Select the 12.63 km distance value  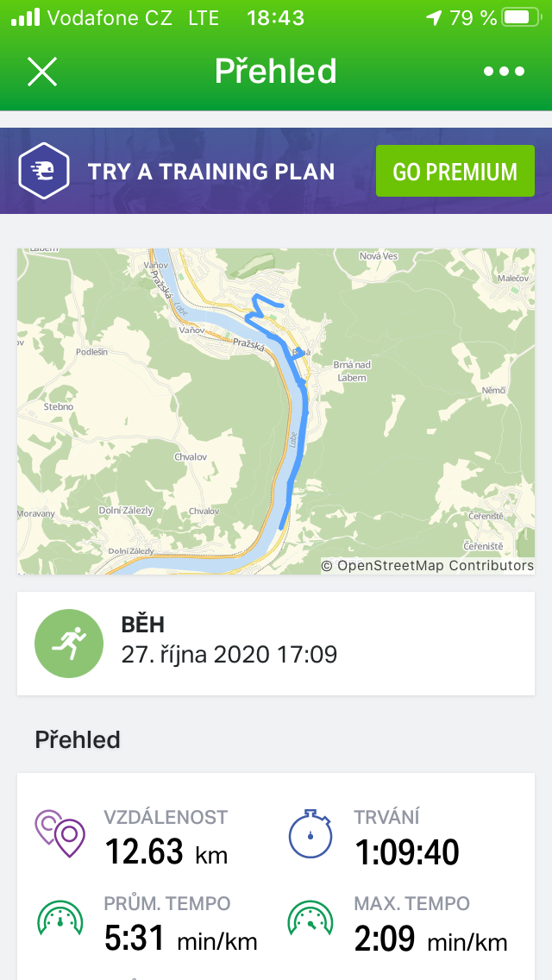pyautogui.click(x=166, y=852)
